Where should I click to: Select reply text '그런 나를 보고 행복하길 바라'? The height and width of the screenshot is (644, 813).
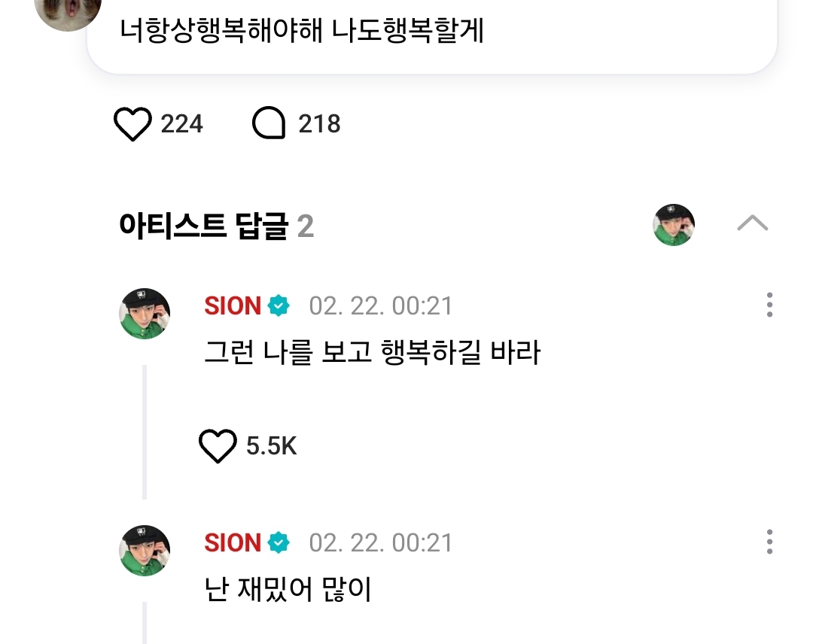372,353
